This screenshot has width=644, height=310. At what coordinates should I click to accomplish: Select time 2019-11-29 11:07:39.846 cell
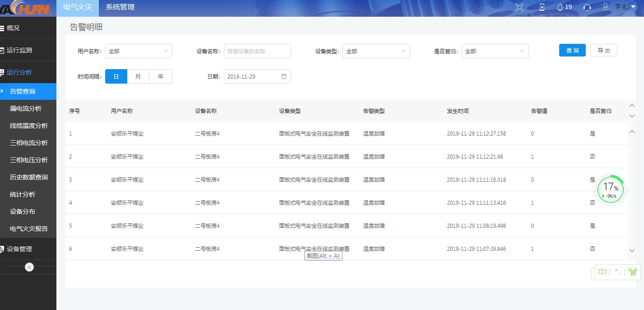(476, 249)
